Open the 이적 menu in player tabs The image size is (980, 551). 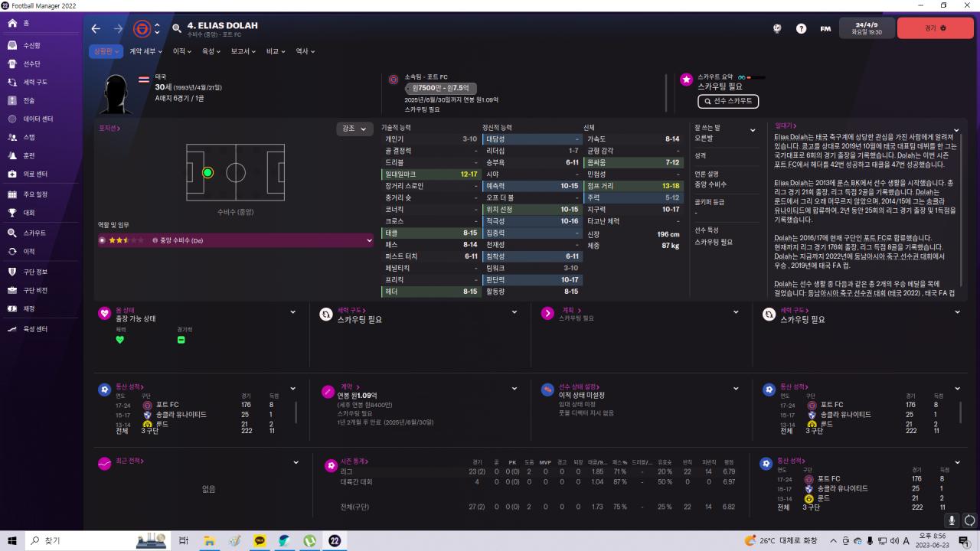click(184, 51)
